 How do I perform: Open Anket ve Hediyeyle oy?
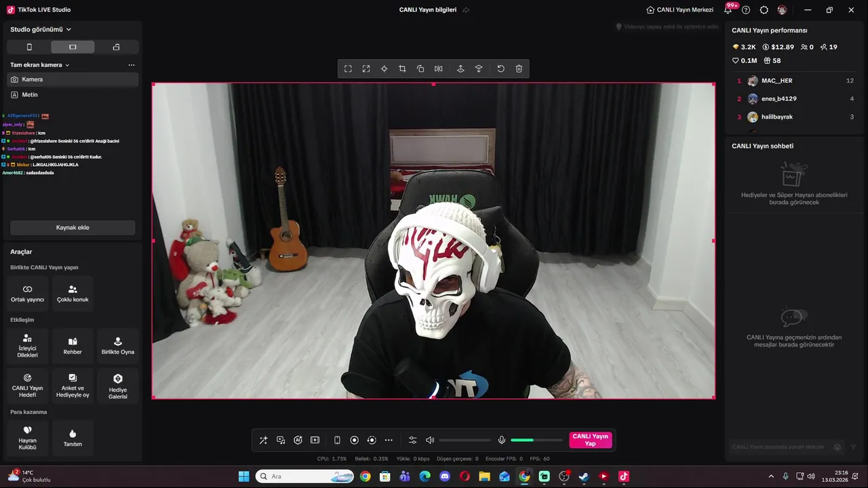click(73, 386)
